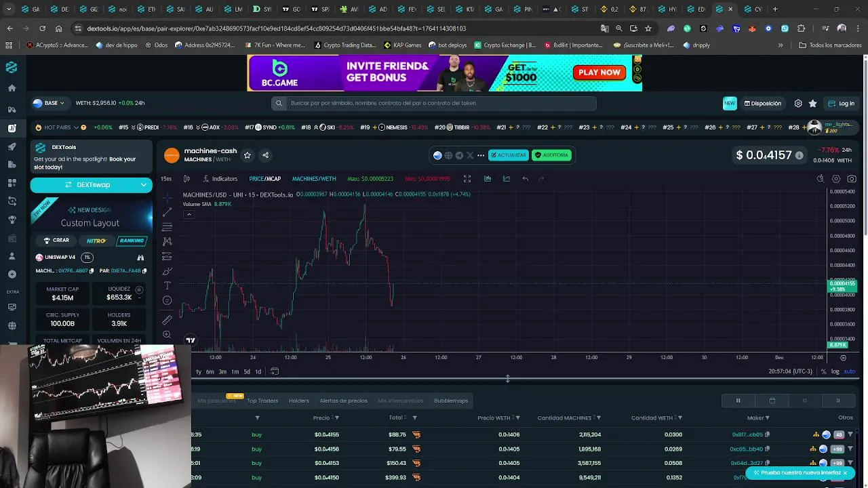This screenshot has width=868, height=488.
Task: Open the site settings gear icon
Action: 798,104
